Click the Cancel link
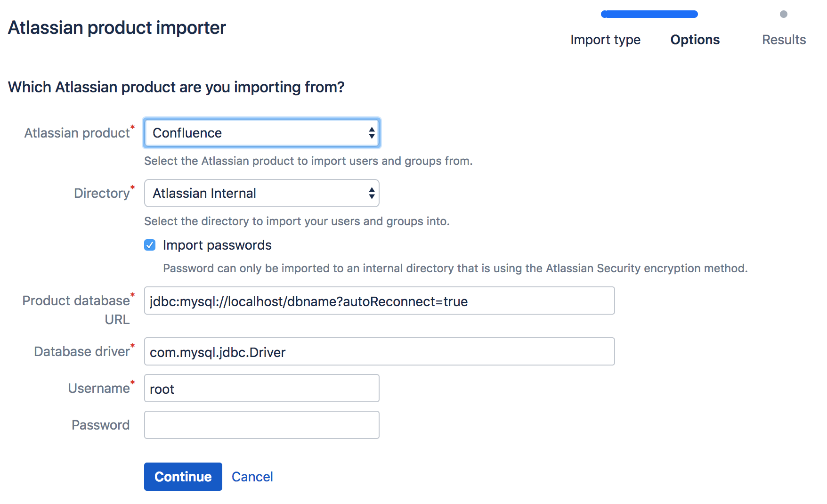The width and height of the screenshot is (827, 504). click(x=252, y=477)
